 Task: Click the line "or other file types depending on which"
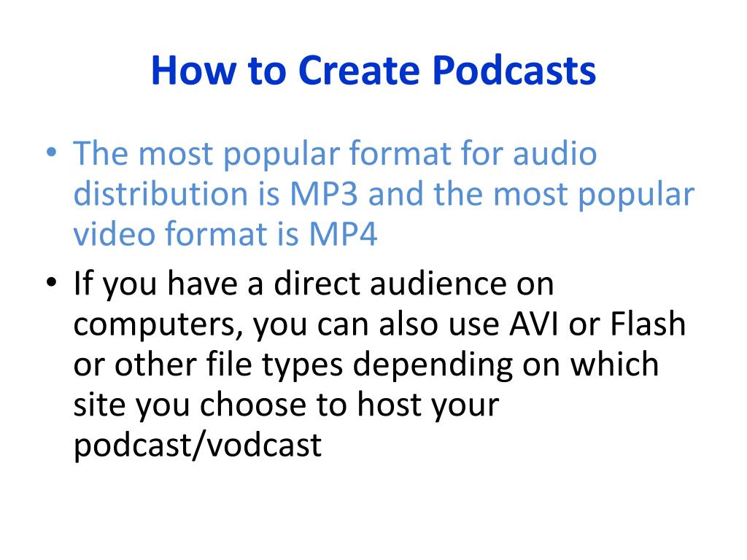[366, 365]
